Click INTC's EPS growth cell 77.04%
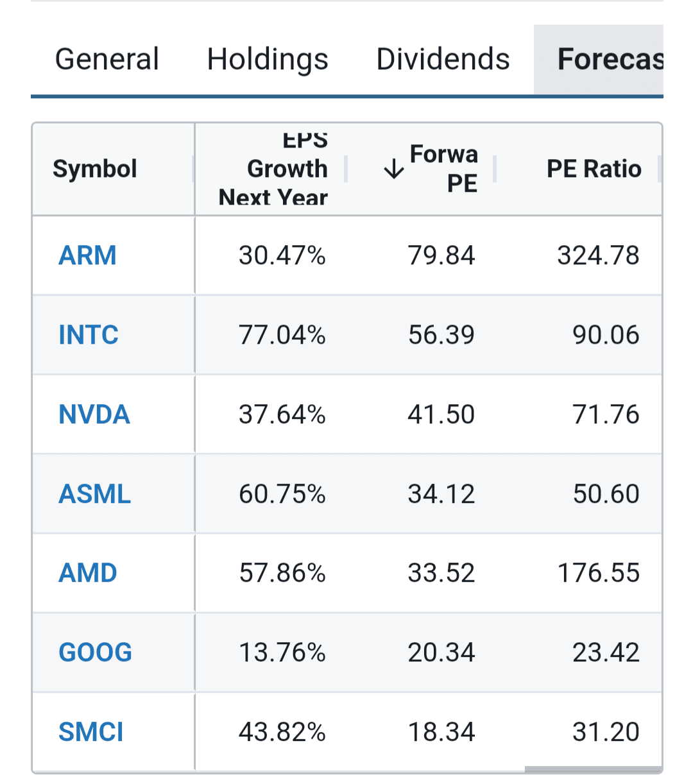693x784 pixels. tap(282, 335)
